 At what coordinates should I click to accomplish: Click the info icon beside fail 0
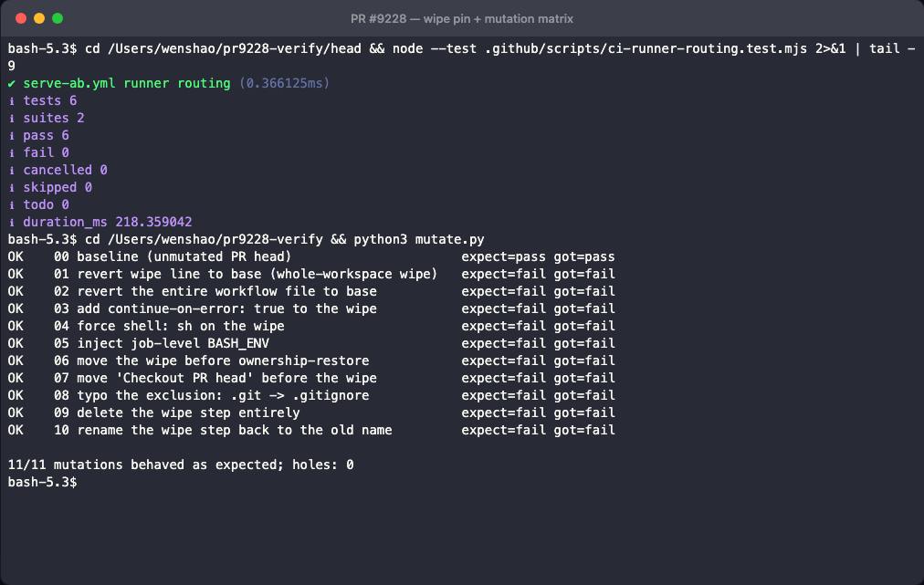click(x=11, y=152)
